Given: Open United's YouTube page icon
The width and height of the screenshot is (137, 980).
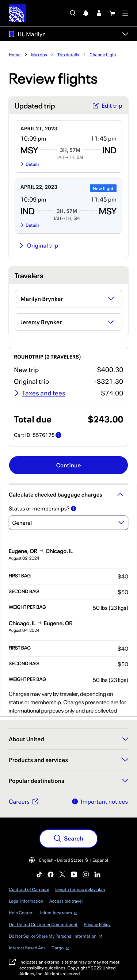Looking at the screenshot, I should click(74, 874).
